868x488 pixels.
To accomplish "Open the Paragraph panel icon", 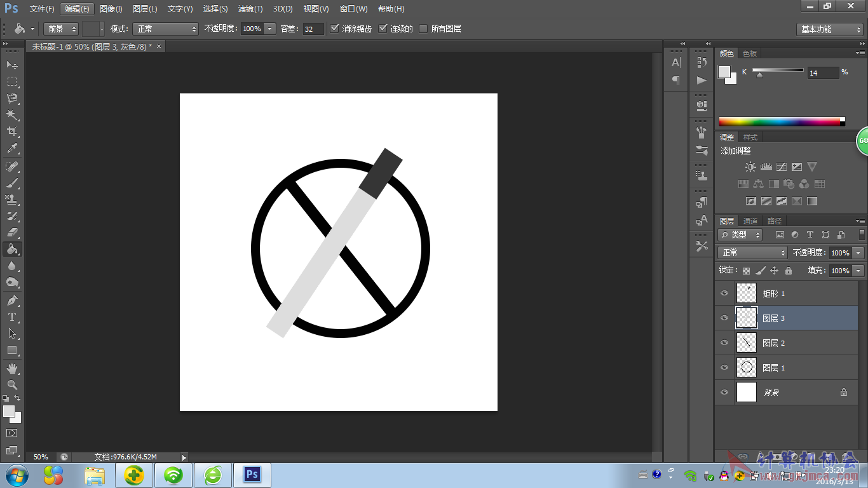I will [x=676, y=81].
